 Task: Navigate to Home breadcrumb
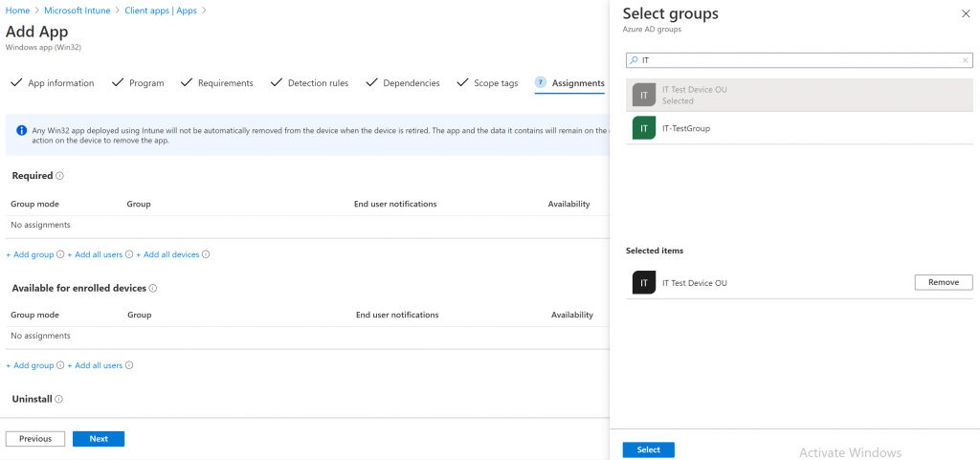(17, 11)
